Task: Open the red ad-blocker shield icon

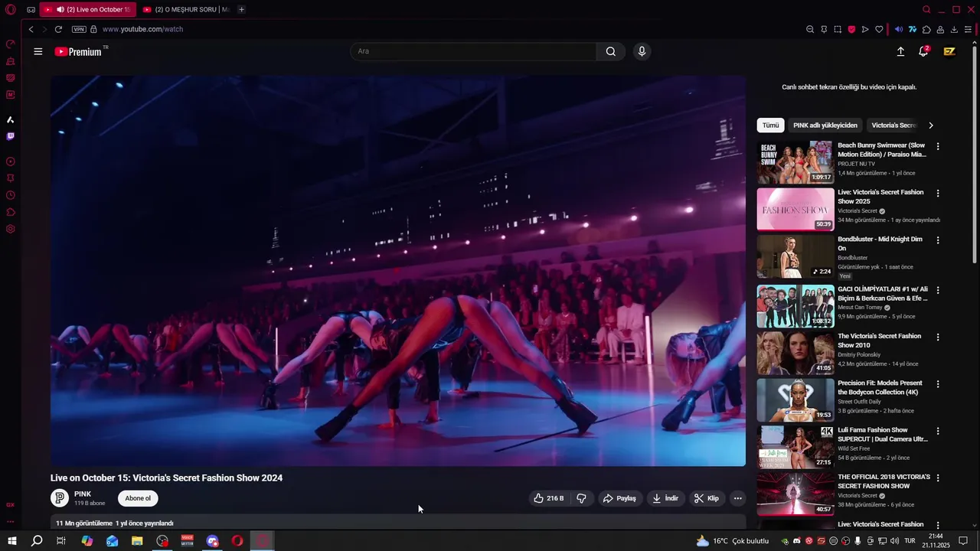Action: [851, 29]
